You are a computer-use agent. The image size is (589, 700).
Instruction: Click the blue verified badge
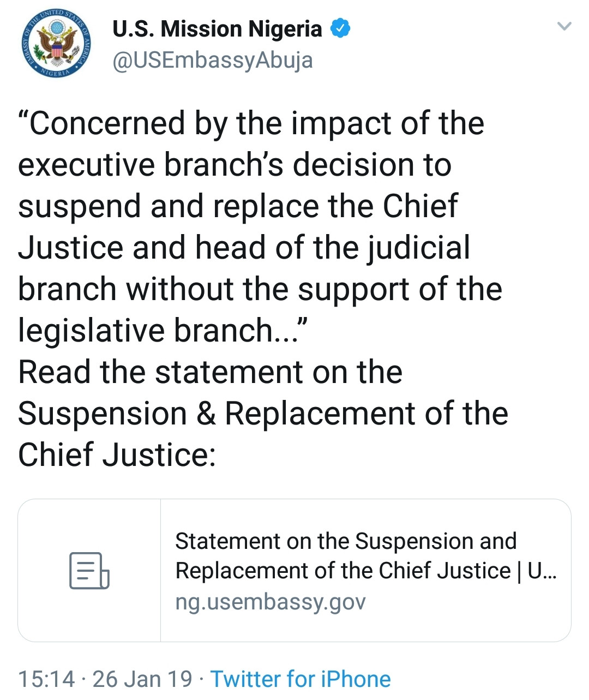(x=340, y=28)
